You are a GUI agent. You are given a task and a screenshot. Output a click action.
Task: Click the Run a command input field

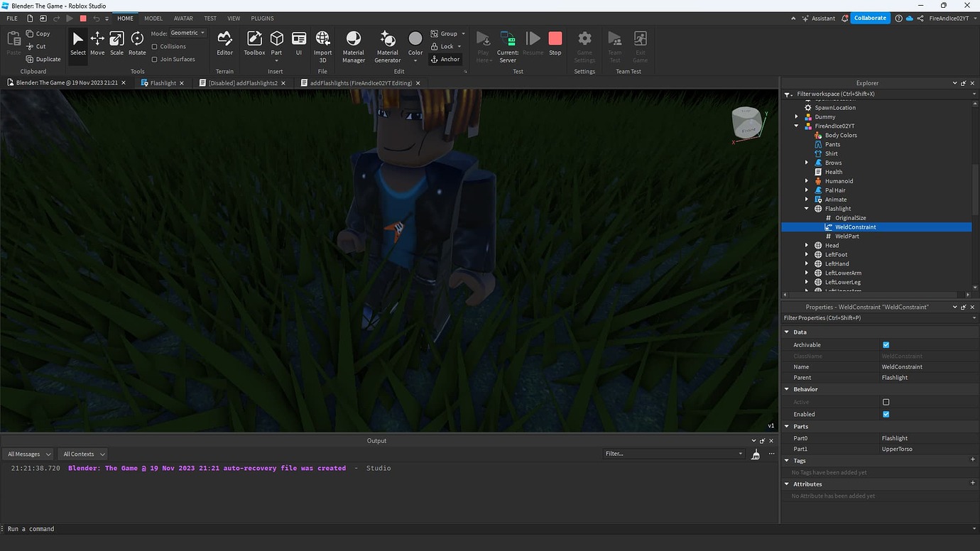point(142,528)
